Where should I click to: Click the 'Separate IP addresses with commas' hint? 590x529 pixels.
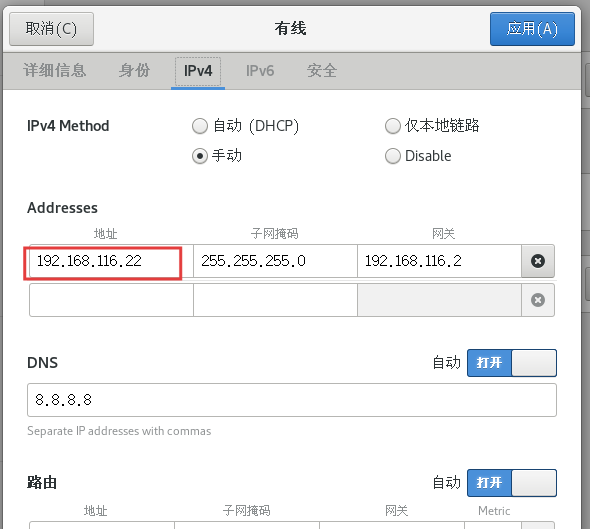point(119,431)
